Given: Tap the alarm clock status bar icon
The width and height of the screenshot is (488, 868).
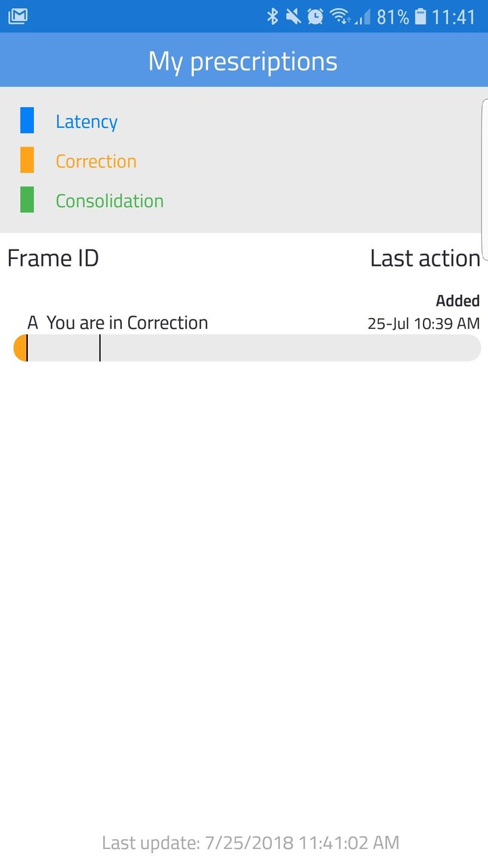Looking at the screenshot, I should (x=314, y=16).
